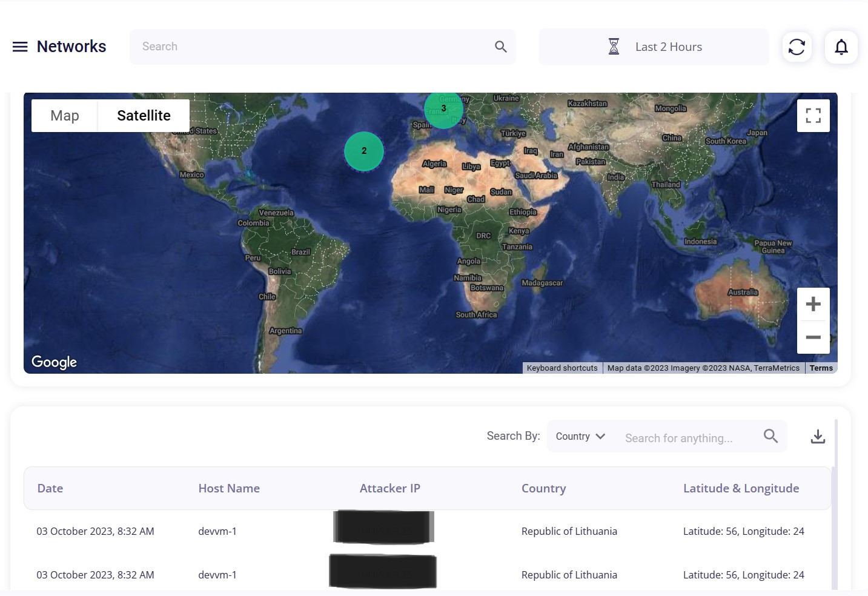Sort by the Date column header
The width and height of the screenshot is (868, 596).
(x=50, y=488)
